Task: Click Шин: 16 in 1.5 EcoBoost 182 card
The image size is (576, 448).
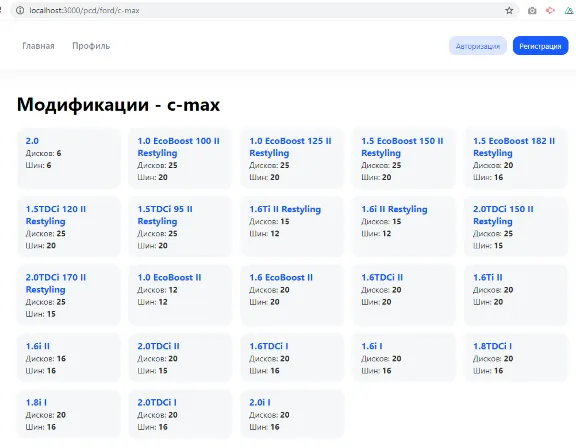Action: coord(488,177)
